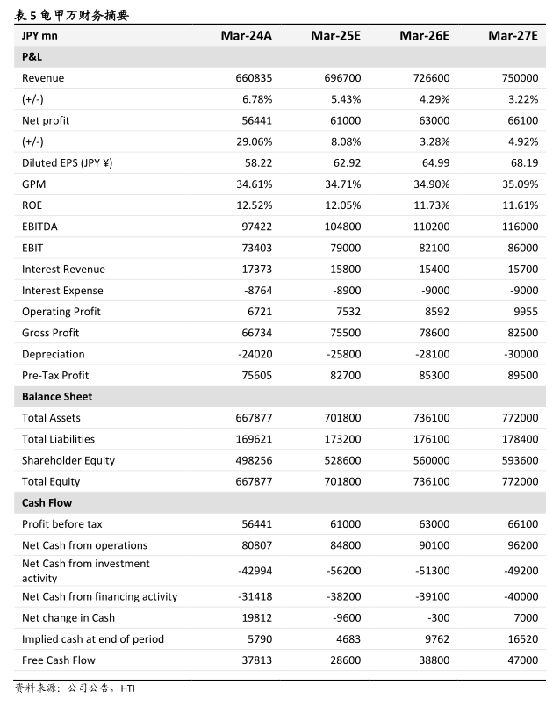Select the Diluted EPS row label
Image resolution: width=560 pixels, height=728 pixels.
pos(67,163)
